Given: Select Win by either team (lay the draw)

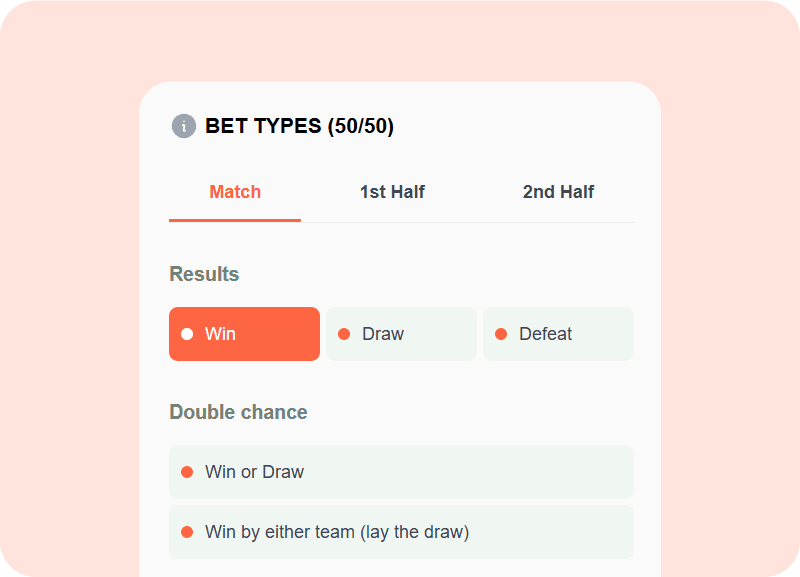Looking at the screenshot, I should [402, 532].
